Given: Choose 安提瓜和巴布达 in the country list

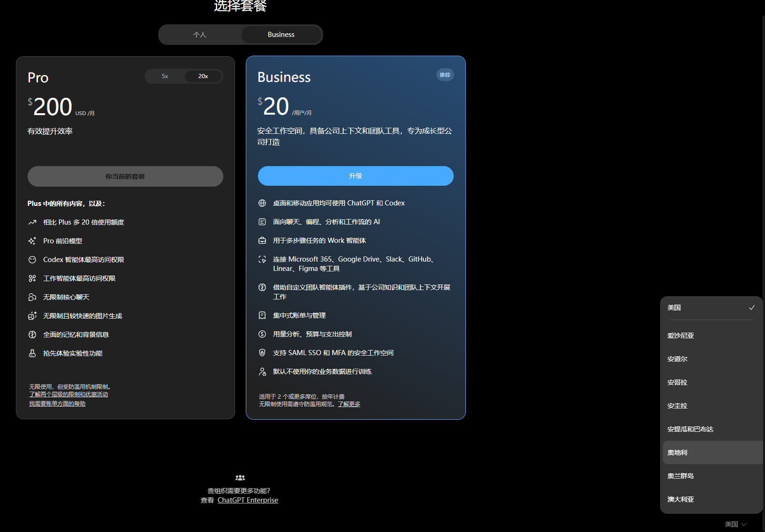Looking at the screenshot, I should coord(712,429).
